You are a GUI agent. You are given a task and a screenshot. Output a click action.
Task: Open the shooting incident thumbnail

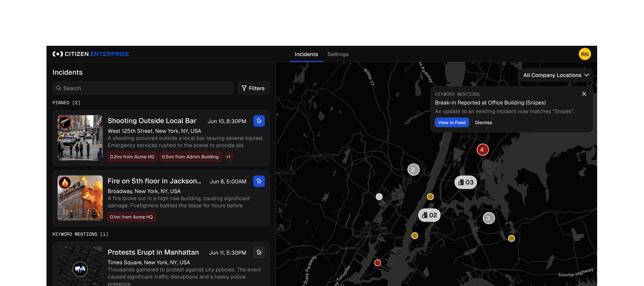tap(80, 138)
